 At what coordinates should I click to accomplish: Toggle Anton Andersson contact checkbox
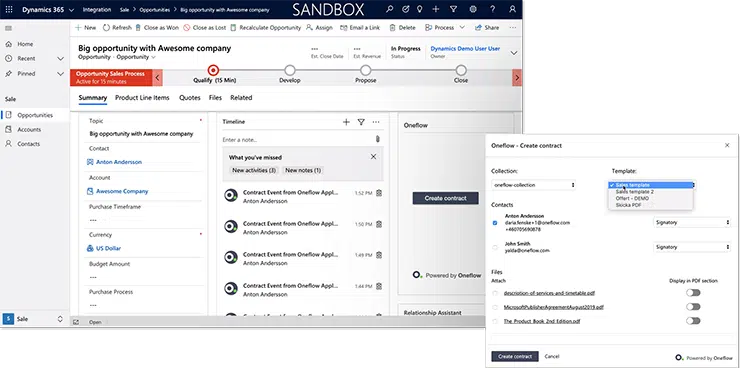[495, 223]
